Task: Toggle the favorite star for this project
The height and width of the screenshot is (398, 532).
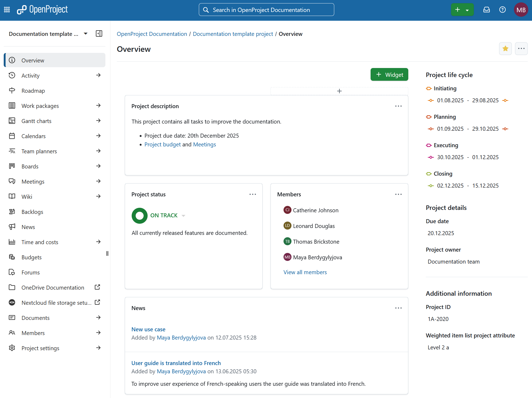Action: [505, 49]
